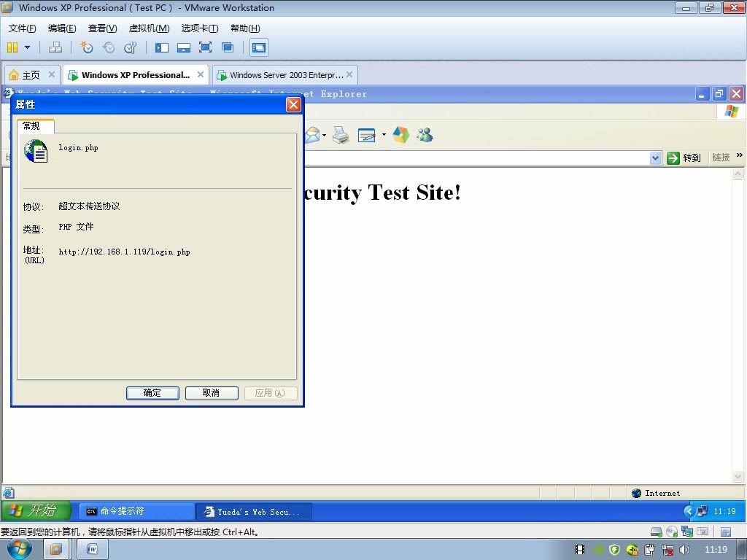
Task: Click 确定 in the 属性 dialog
Action: click(x=152, y=393)
